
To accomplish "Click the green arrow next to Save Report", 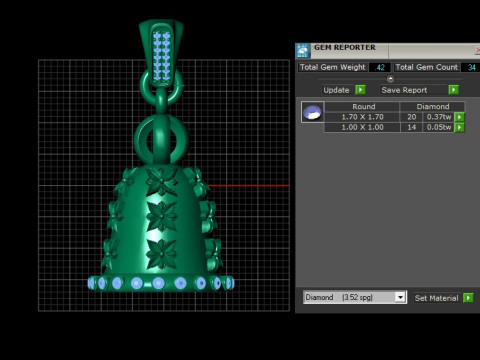I will 453,90.
